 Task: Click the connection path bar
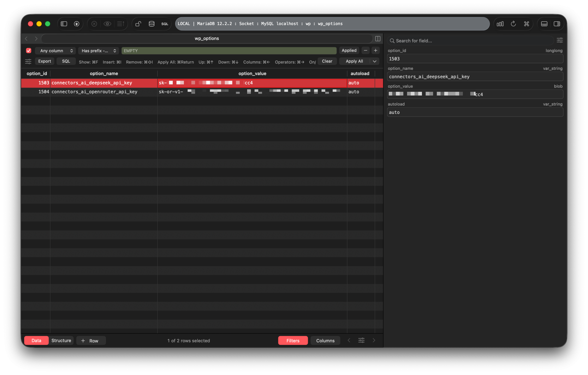[x=332, y=24]
